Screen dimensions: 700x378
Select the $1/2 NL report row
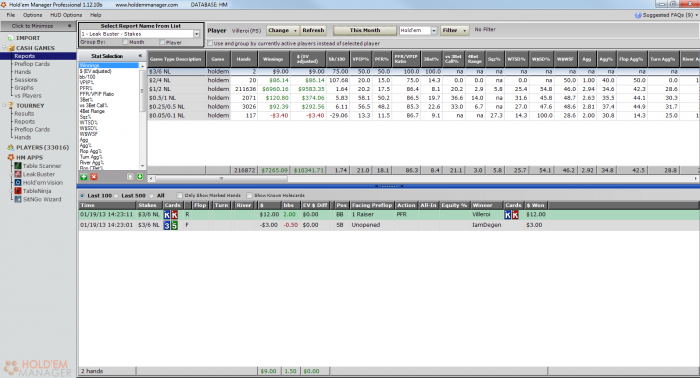pos(424,89)
